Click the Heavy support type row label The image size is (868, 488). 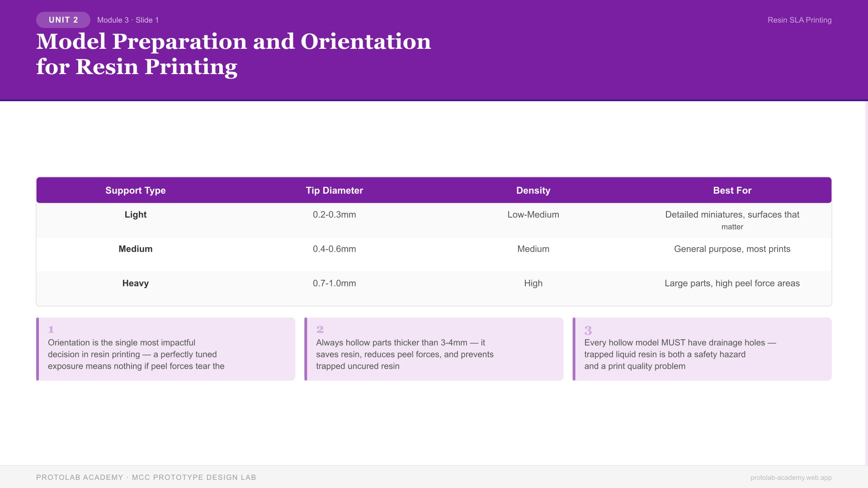[136, 283]
